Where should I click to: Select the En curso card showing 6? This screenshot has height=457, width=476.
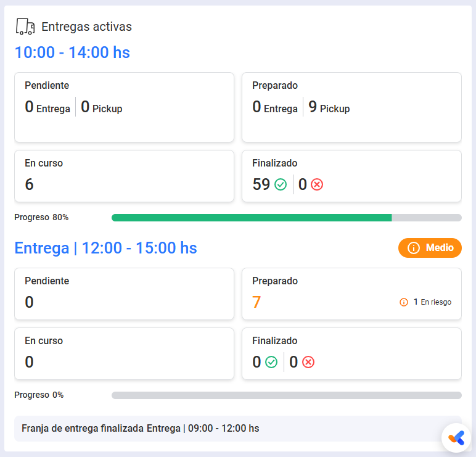[124, 176]
